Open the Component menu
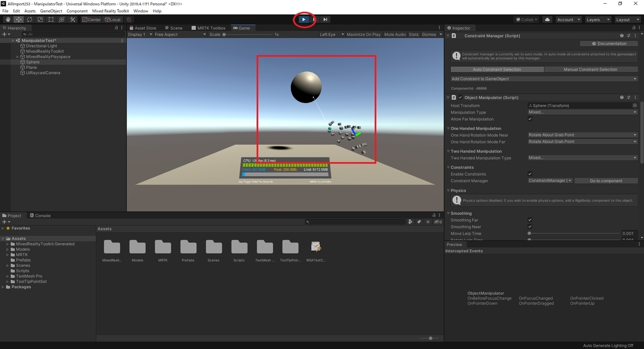The width and height of the screenshot is (644, 349). (x=77, y=11)
